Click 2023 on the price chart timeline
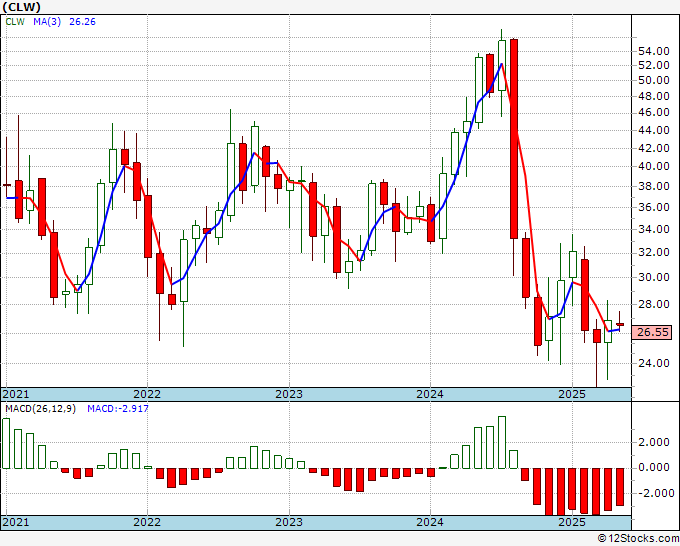 click(289, 394)
